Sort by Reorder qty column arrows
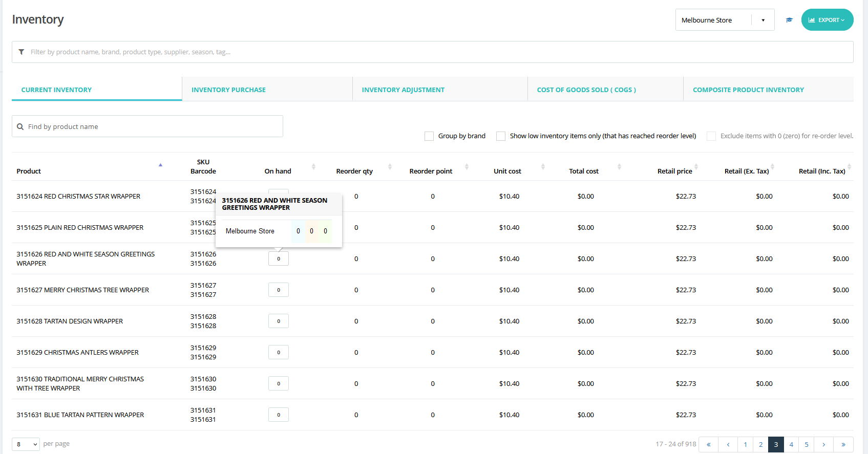This screenshot has width=868, height=454. click(390, 167)
